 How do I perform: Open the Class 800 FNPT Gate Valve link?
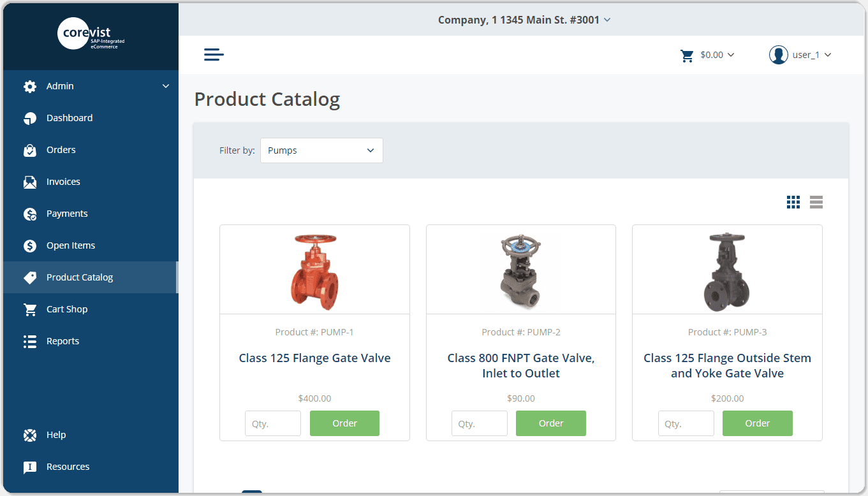(x=520, y=365)
